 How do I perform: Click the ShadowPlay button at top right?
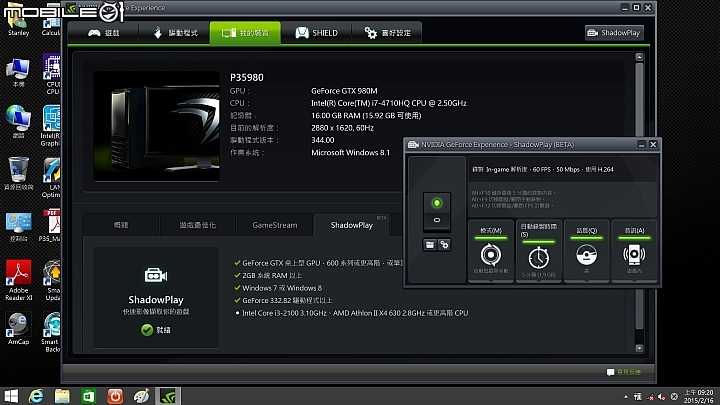[614, 33]
